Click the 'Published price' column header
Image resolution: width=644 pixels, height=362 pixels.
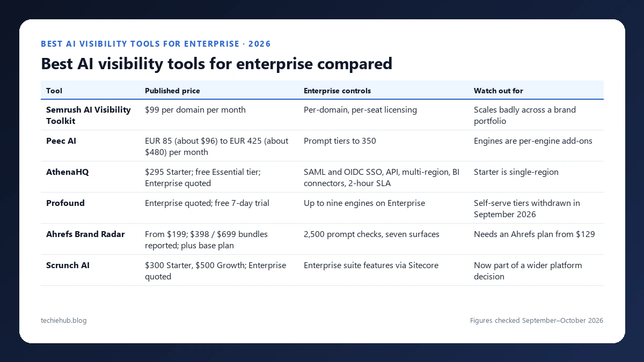click(172, 91)
